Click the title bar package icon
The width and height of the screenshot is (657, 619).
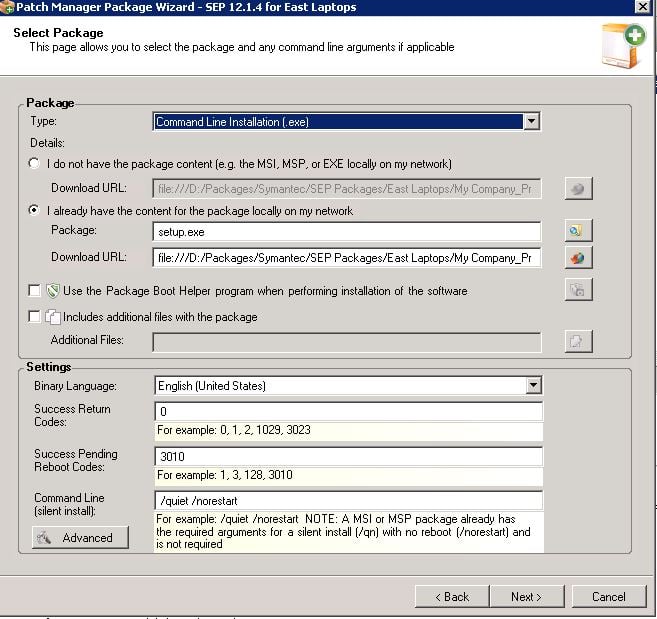click(x=7, y=7)
